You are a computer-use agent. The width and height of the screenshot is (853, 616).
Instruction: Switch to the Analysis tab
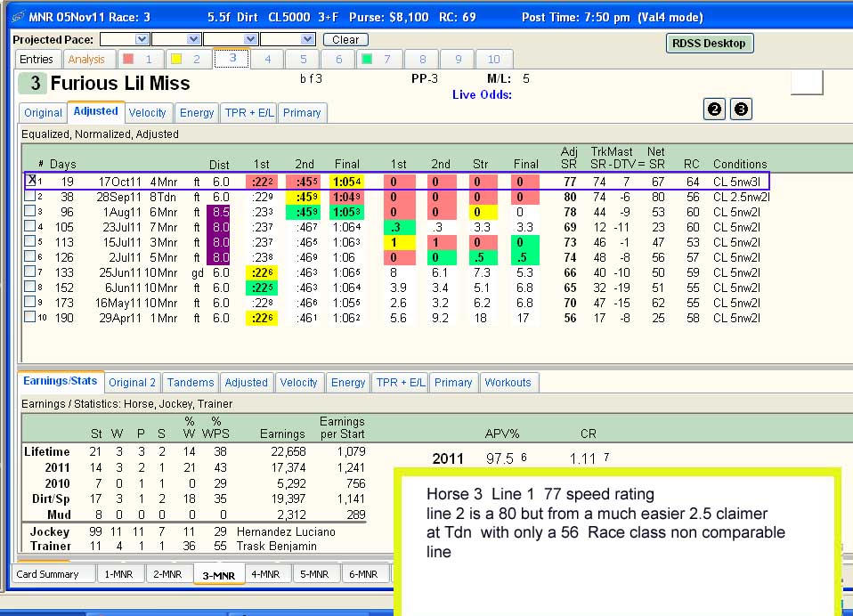click(87, 59)
